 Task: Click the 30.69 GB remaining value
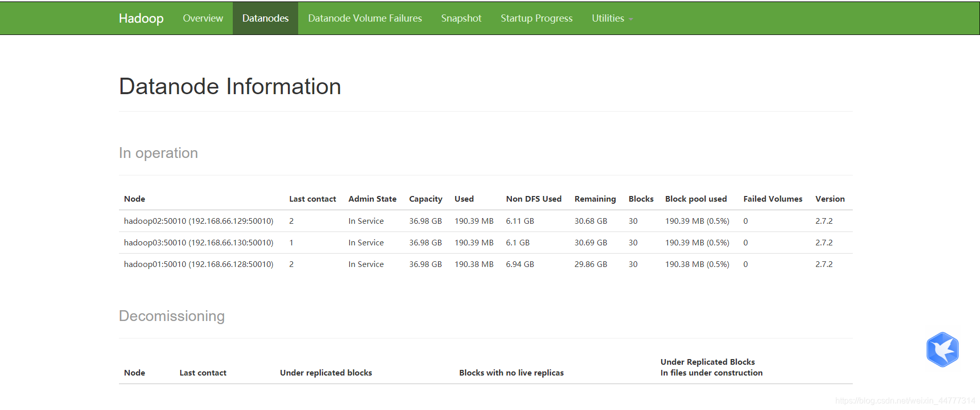point(591,242)
